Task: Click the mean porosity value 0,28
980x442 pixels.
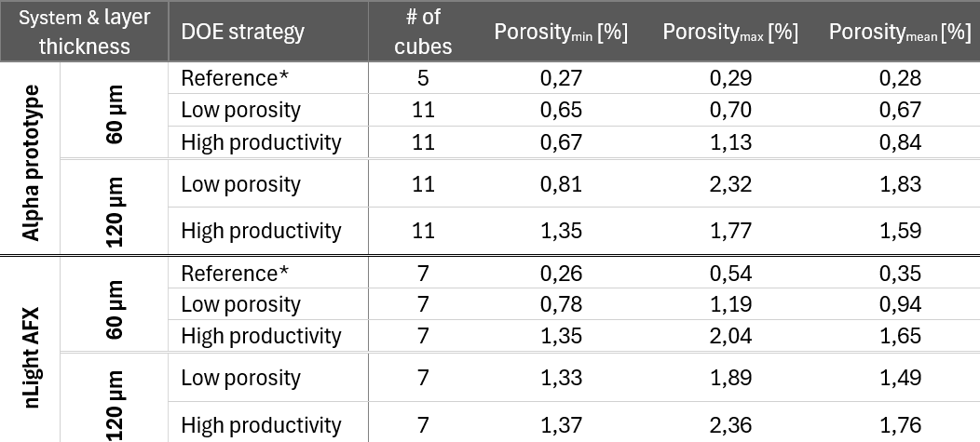Action: [900, 79]
